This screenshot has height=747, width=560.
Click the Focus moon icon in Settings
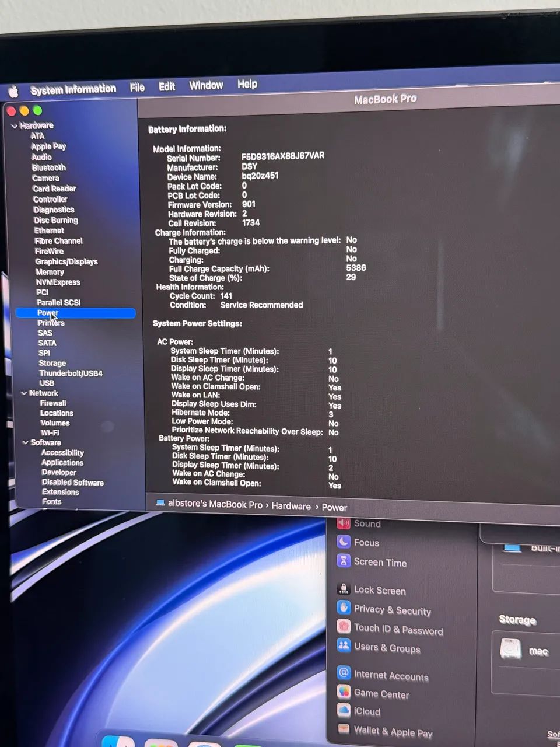(x=344, y=542)
